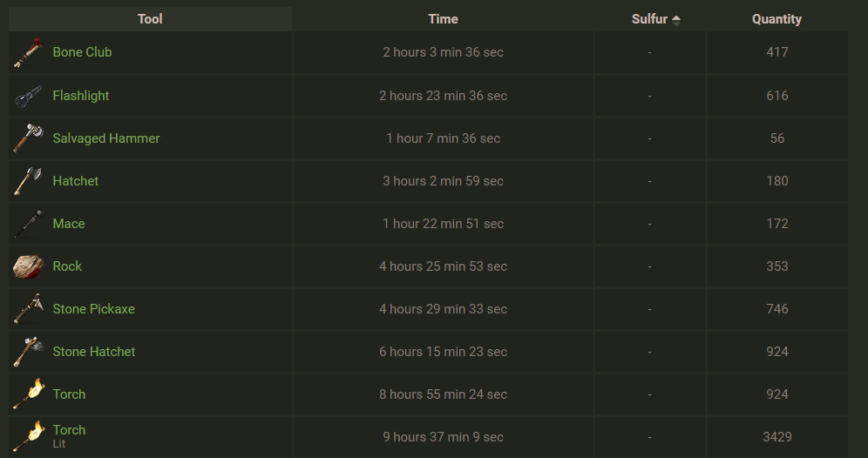Toggle the Sulfur column sort arrow
Image resolution: width=868 pixels, height=458 pixels.
[x=676, y=20]
